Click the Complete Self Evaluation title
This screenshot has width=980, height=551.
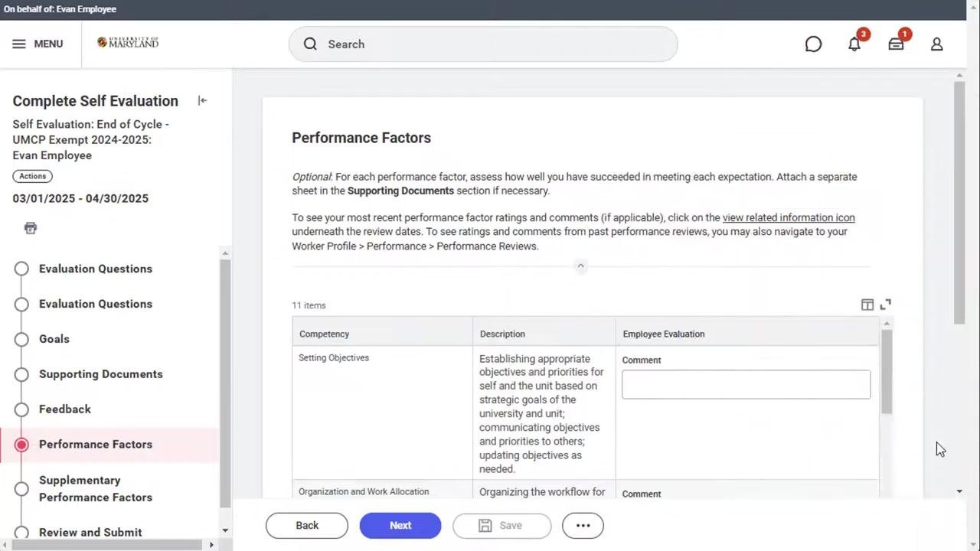point(95,101)
